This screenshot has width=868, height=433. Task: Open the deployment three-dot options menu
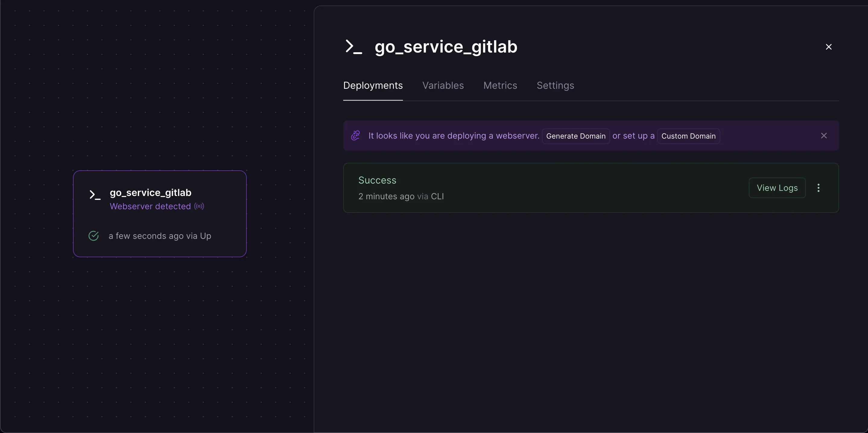click(x=818, y=188)
